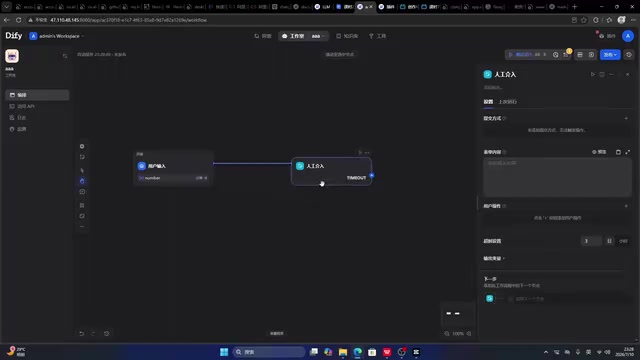Expand the form content editor to fullscreen

click(627, 152)
